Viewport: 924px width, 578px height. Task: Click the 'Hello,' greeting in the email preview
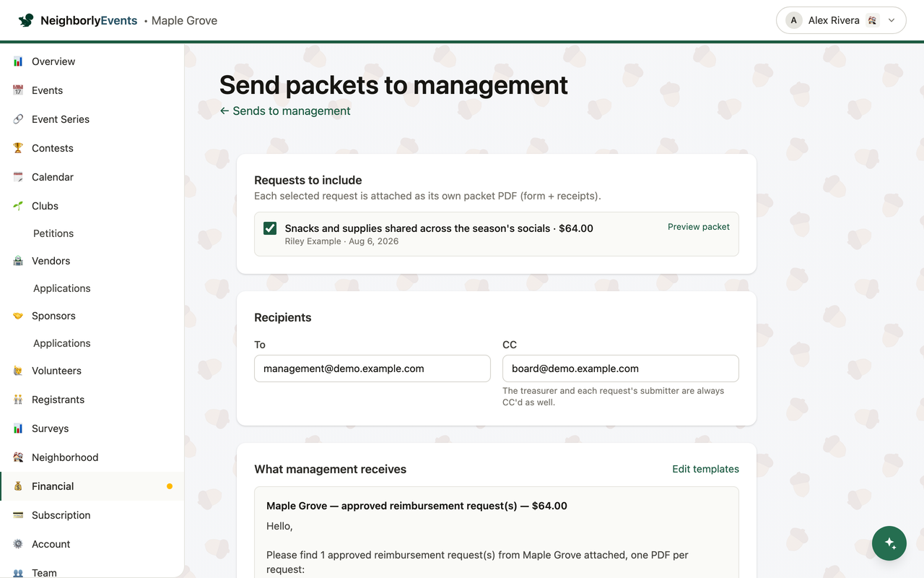(x=279, y=526)
